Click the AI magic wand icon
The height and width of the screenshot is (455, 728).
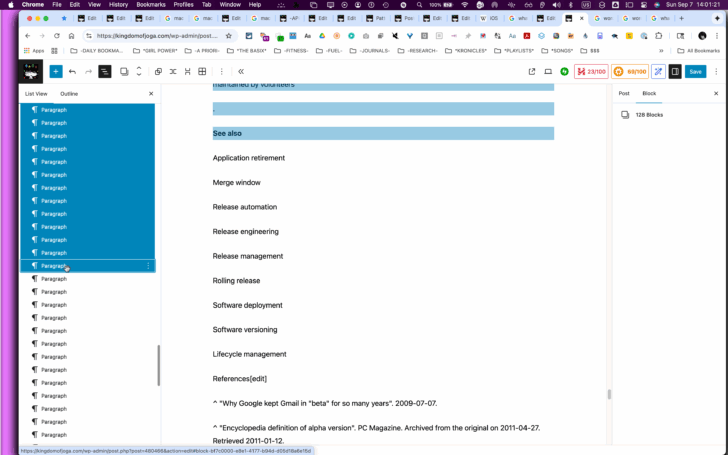pos(658,72)
